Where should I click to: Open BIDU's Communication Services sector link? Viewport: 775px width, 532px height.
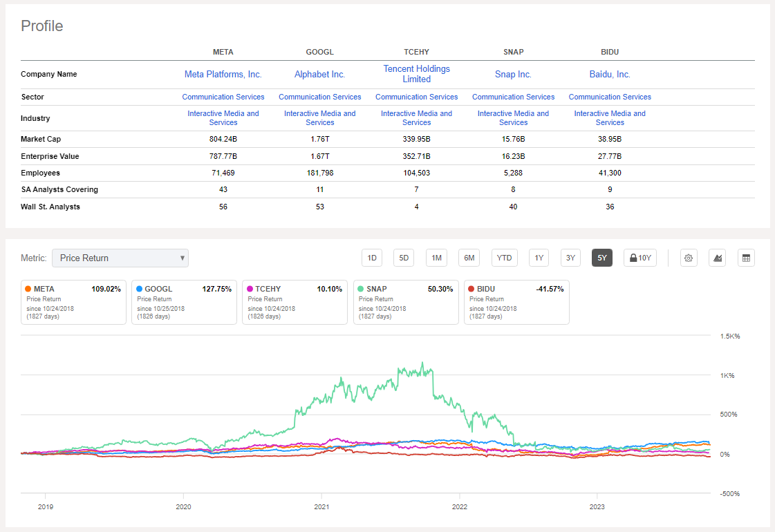point(610,97)
